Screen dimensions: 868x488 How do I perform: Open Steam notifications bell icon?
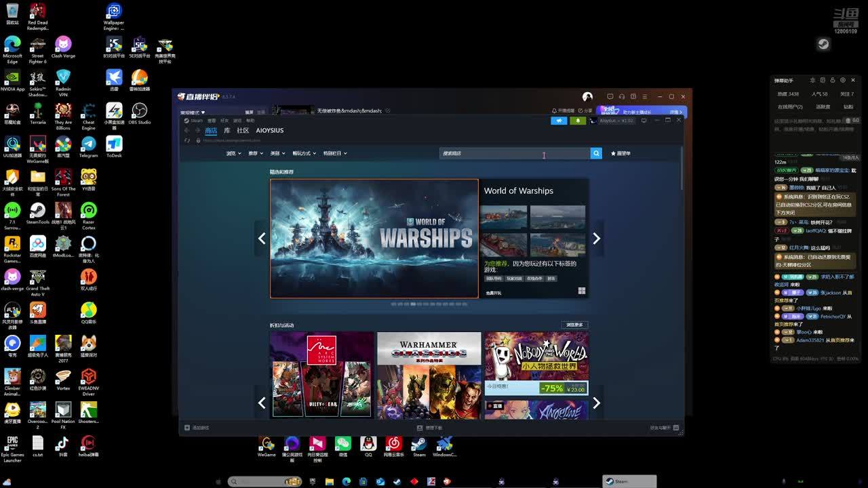[x=578, y=121]
